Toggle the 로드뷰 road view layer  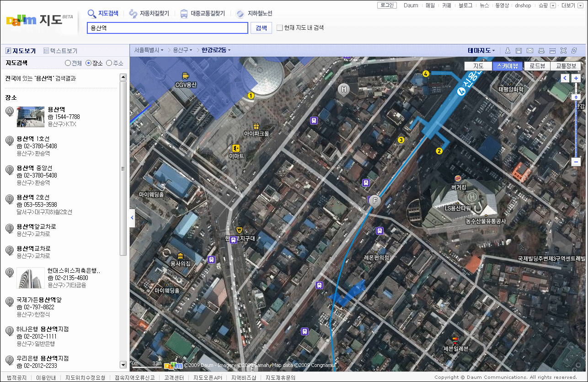[537, 66]
